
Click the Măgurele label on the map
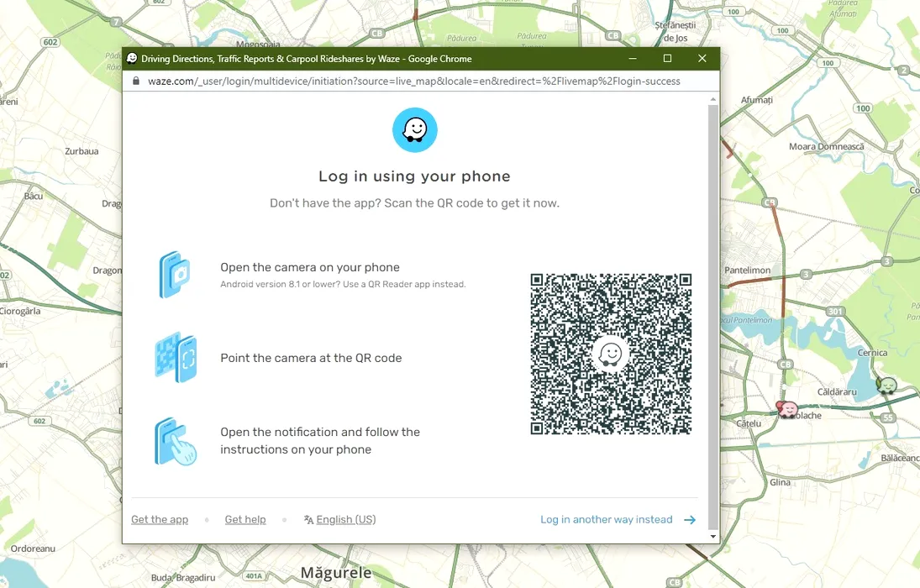336,573
